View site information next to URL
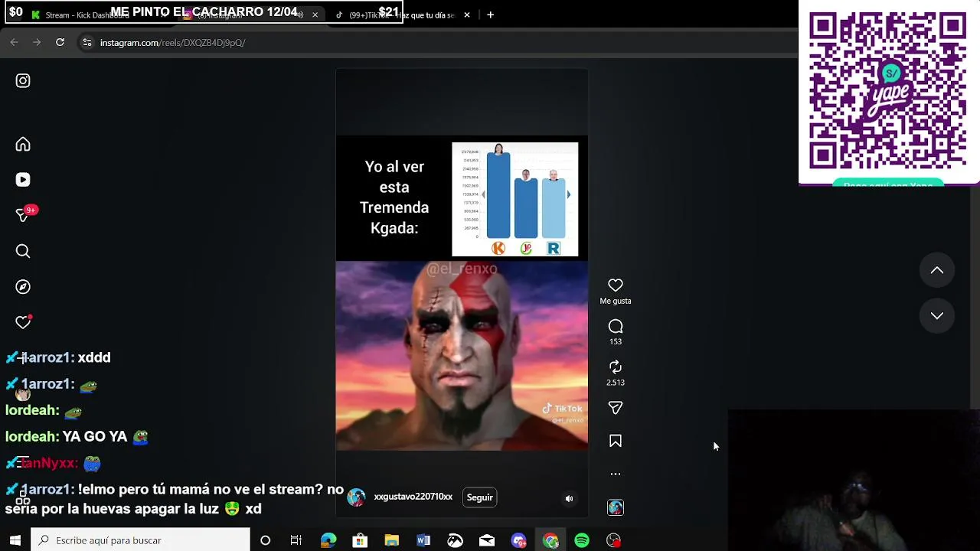Screen dimensions: 980x551 tap(87, 43)
